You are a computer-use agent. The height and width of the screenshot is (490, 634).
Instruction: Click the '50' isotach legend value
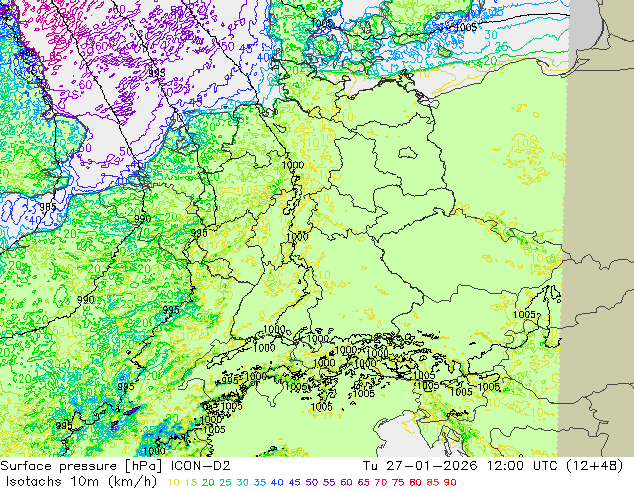coord(312,482)
